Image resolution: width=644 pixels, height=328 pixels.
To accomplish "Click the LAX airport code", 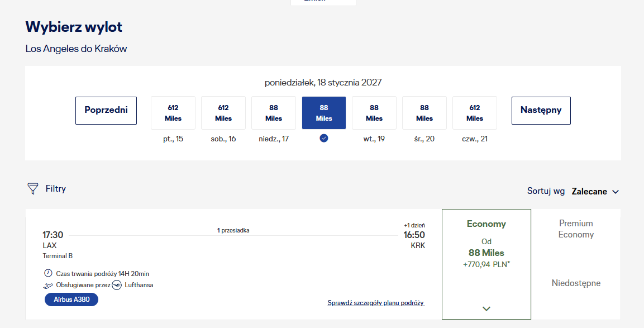I will click(50, 245).
